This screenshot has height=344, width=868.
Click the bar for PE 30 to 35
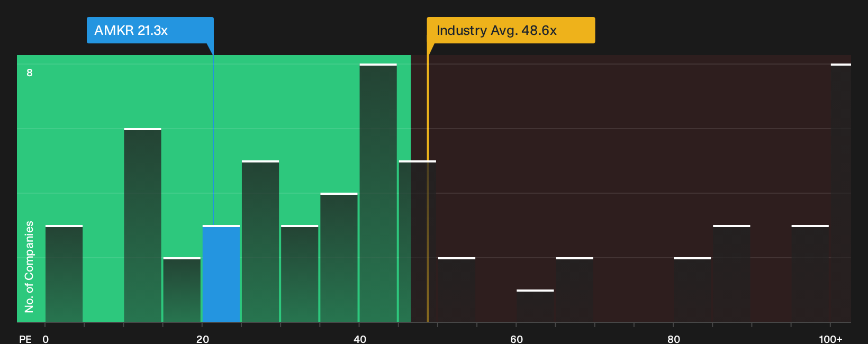300,274
